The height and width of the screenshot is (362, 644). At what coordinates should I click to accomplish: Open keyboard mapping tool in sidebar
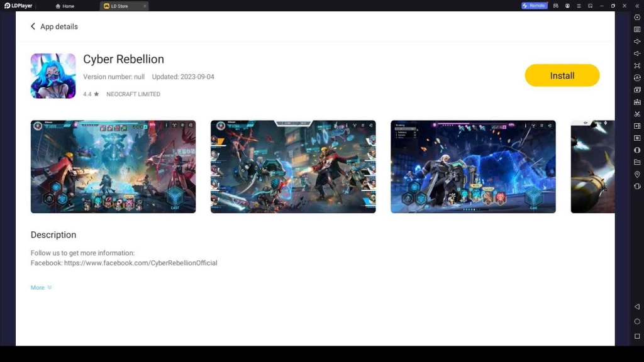click(x=637, y=30)
